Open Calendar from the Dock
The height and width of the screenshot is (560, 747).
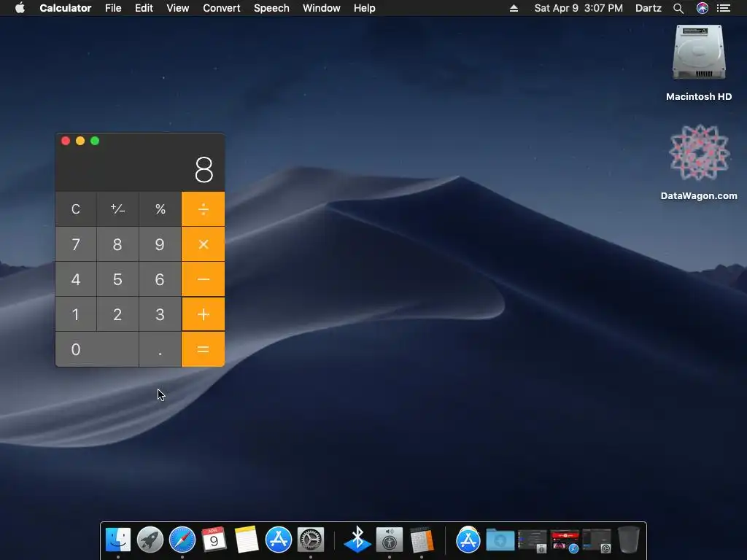tap(214, 540)
